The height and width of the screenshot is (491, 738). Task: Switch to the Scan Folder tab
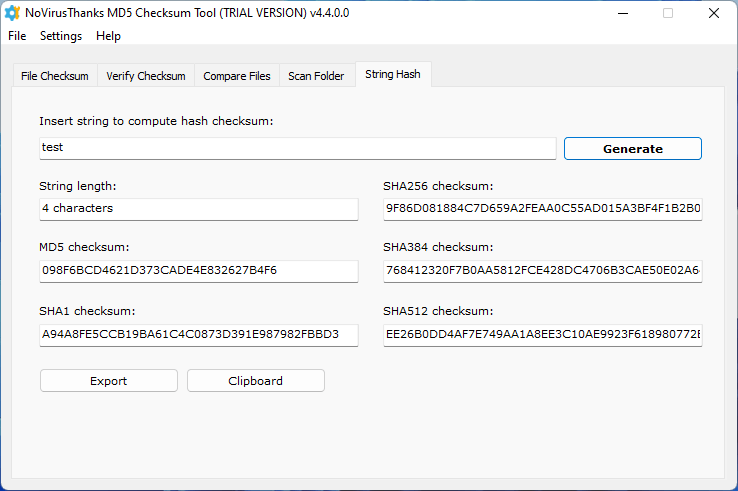point(316,76)
